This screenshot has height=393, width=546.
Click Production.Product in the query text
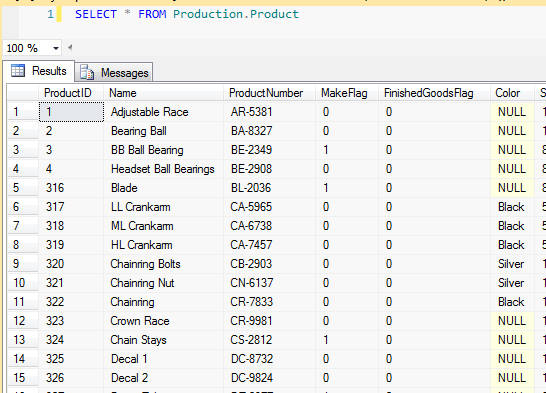236,14
